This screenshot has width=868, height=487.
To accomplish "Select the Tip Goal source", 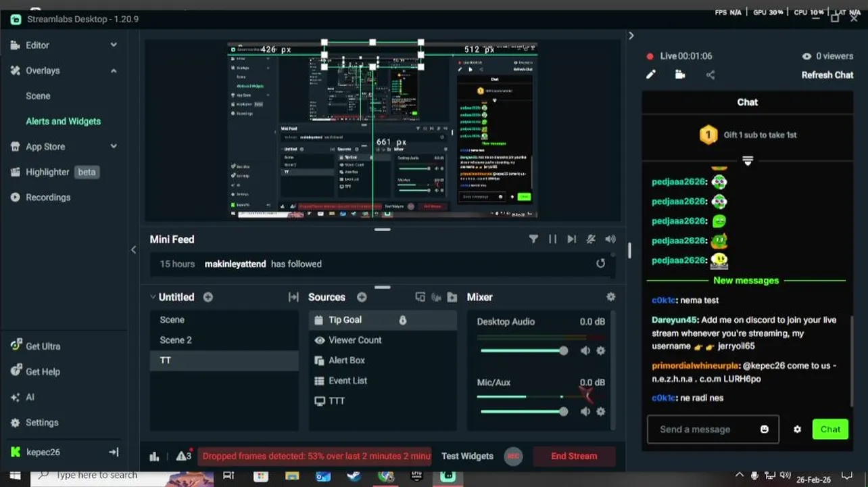I will [x=383, y=320].
